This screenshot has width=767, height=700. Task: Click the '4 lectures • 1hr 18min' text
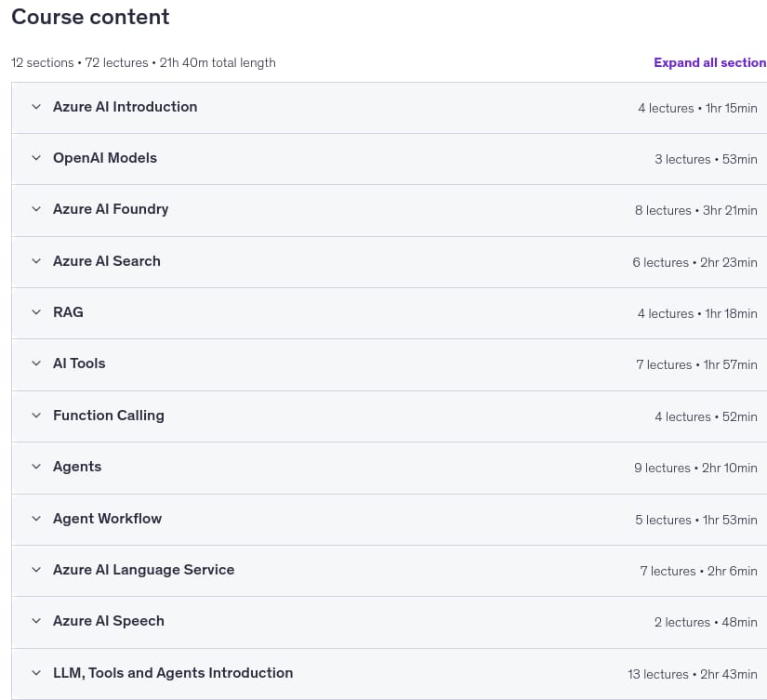697,313
